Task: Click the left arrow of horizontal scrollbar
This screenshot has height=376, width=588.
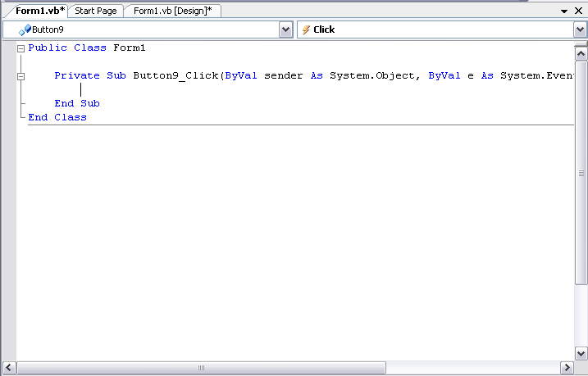Action: (x=23, y=367)
